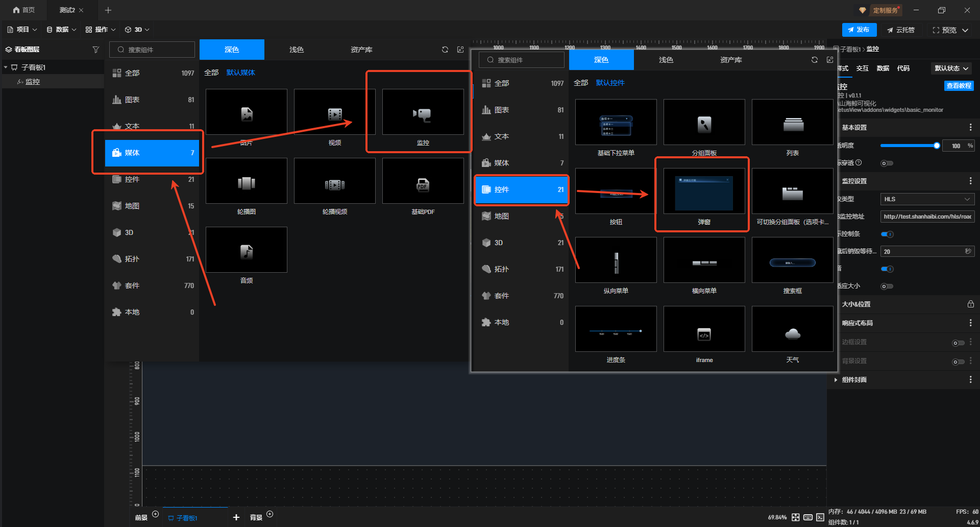Switch off the 控制条 toggle
Viewport: 980px width, 527px height.
click(x=887, y=234)
